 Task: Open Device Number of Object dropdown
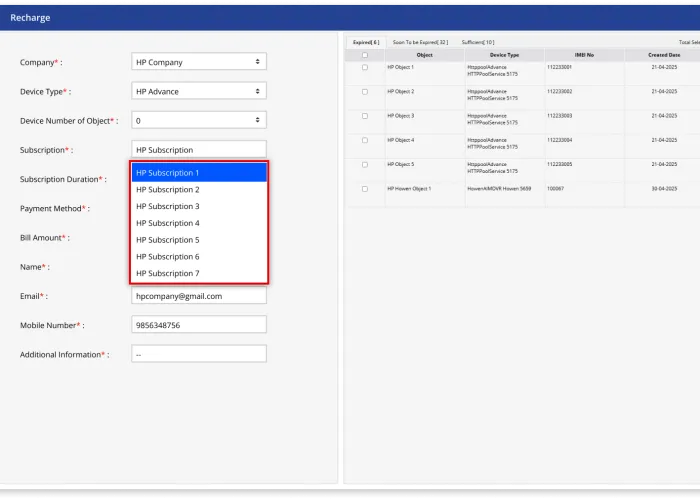click(x=199, y=120)
